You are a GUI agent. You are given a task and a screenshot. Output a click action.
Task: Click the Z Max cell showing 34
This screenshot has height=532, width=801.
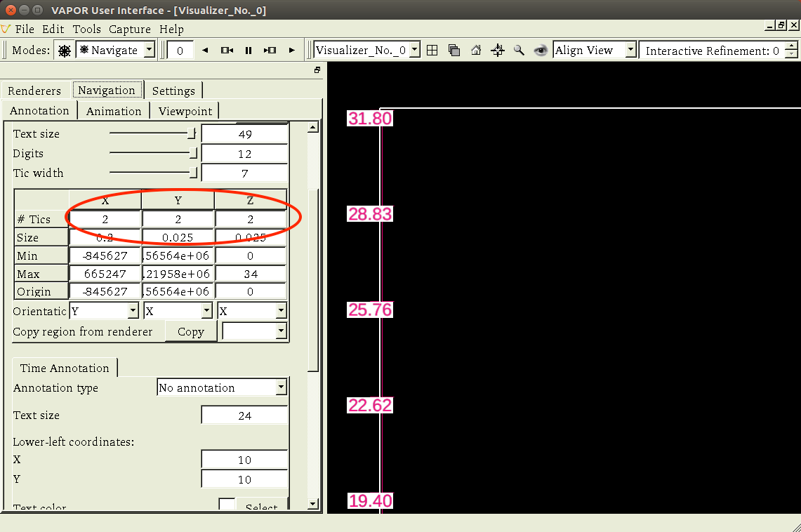pos(251,274)
